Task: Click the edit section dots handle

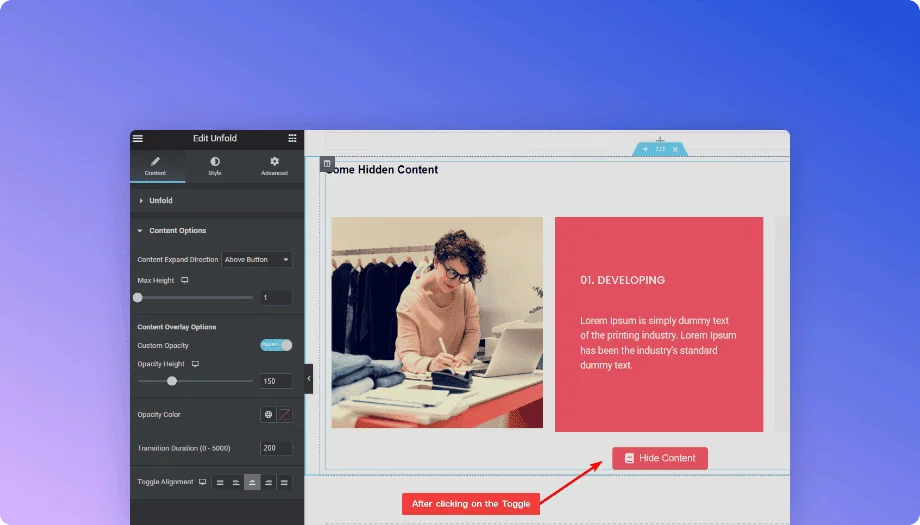Action: [x=660, y=150]
